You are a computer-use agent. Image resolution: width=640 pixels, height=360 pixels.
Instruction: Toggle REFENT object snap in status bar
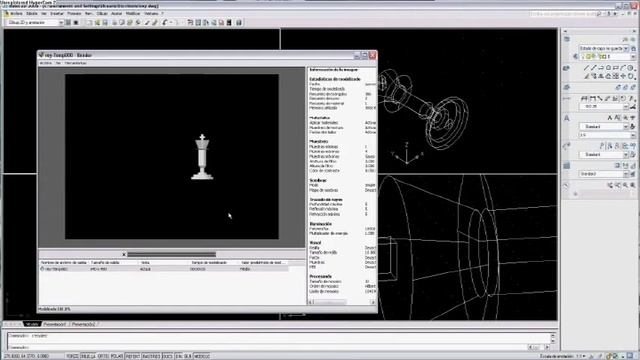[133, 356]
